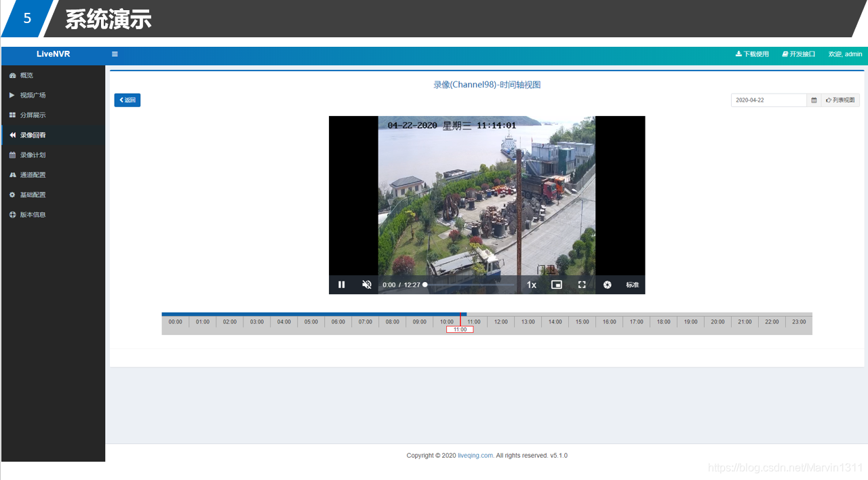Viewport: 868px width, 480px height.
Task: Click the 返回 back button
Action: tap(127, 100)
